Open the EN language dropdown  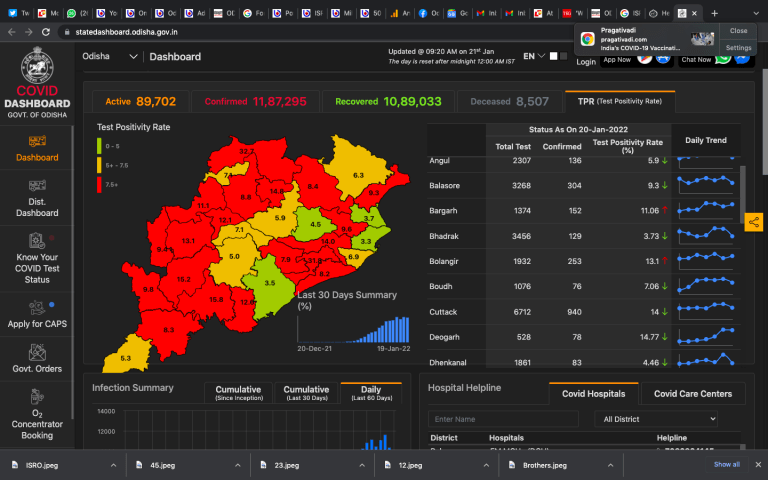[534, 57]
